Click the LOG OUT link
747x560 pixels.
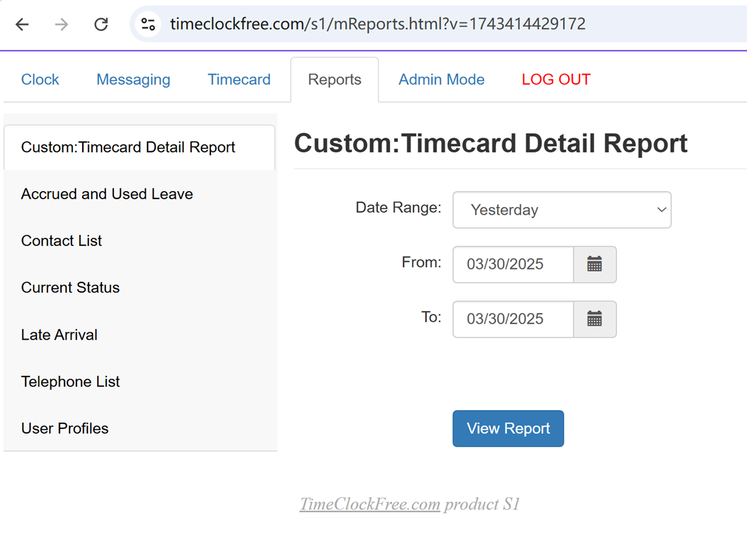556,80
